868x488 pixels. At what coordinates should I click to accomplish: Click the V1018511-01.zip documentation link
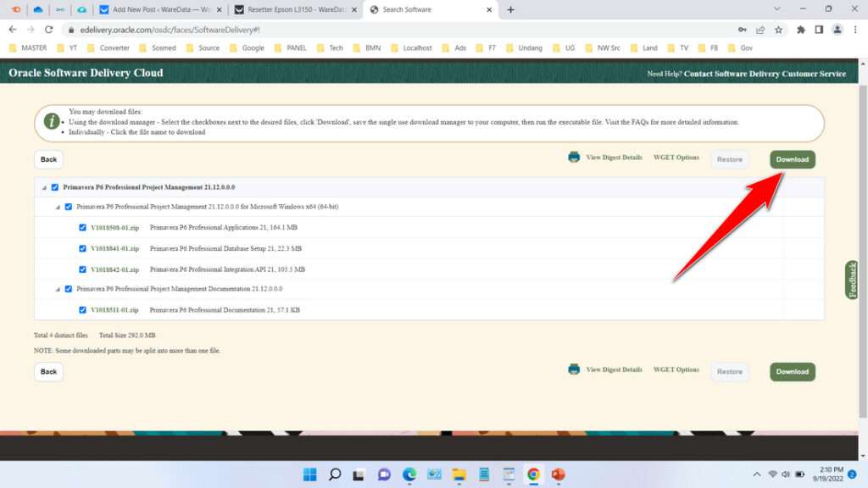[x=114, y=310]
